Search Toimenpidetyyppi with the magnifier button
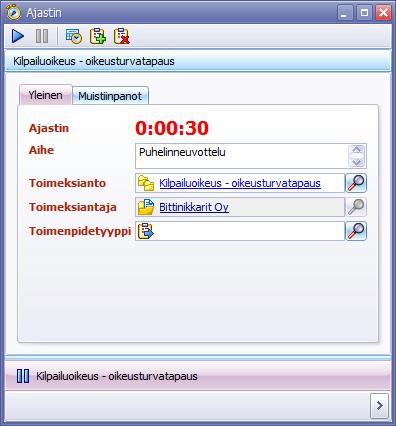The height and width of the screenshot is (426, 396). 356,231
